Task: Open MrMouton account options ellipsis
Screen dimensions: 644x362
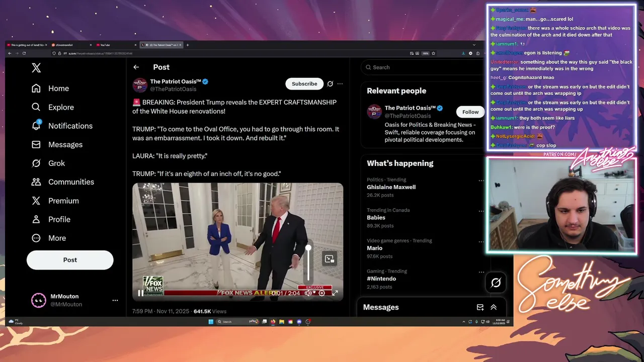Action: tap(115, 300)
